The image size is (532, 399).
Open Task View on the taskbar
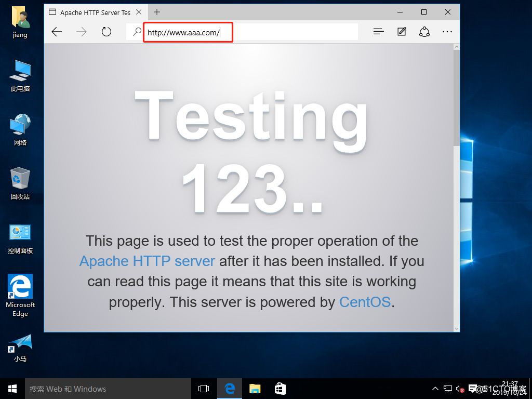(204, 389)
